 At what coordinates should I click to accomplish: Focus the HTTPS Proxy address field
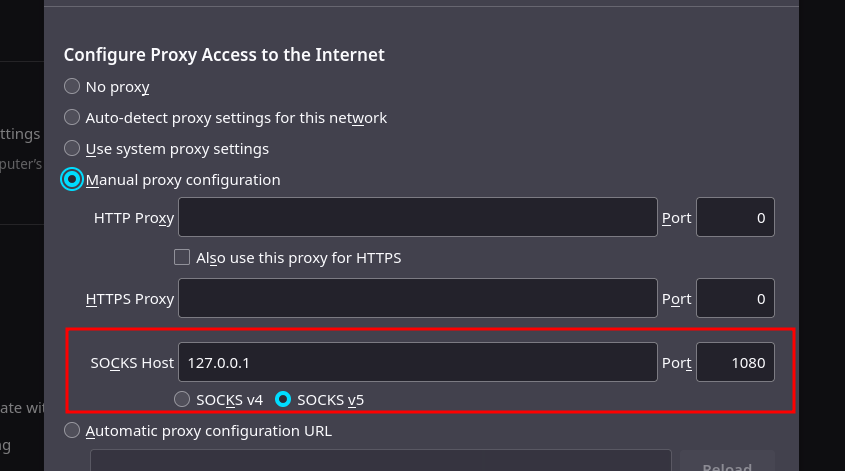point(418,298)
